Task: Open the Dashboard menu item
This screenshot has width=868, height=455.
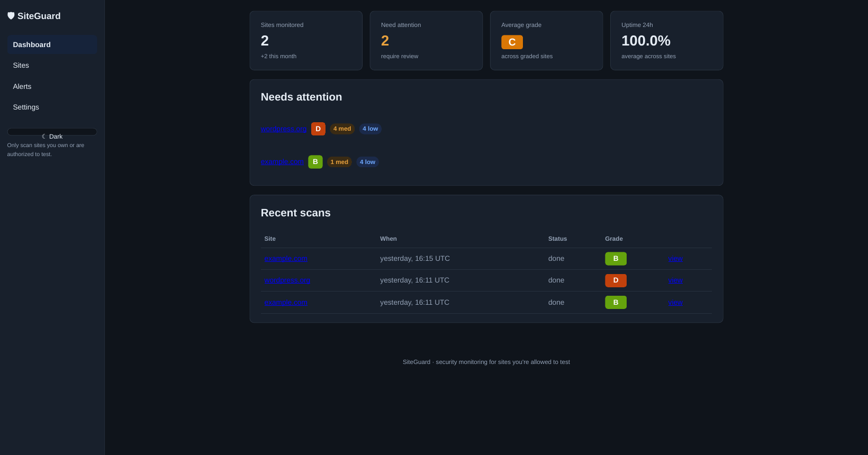Action: (52, 44)
